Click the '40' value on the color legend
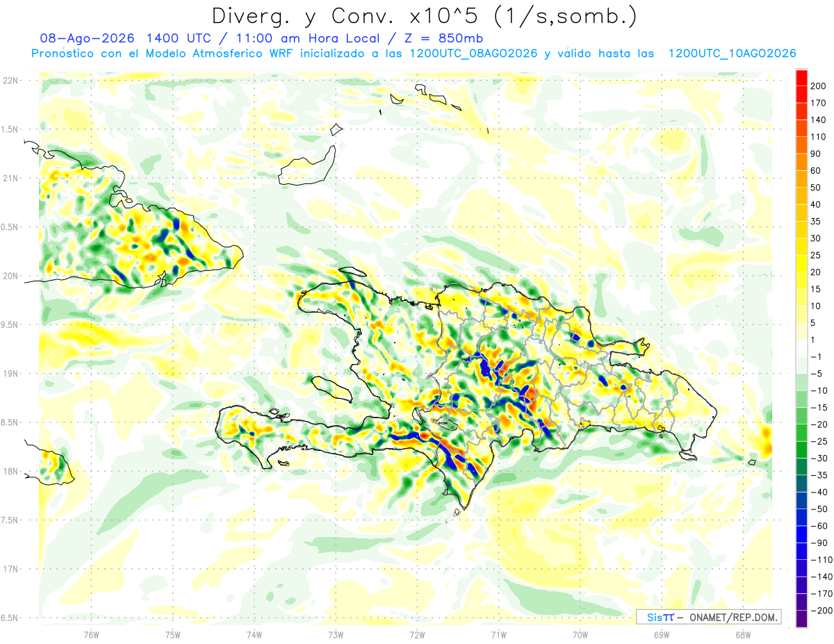This screenshot has height=644, width=834. pyautogui.click(x=816, y=204)
